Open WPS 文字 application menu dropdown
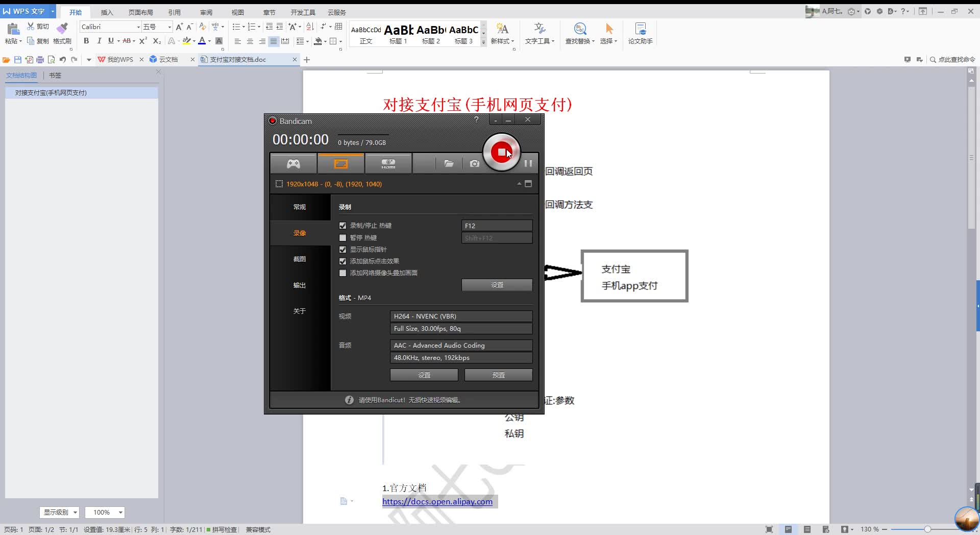Viewport: 980px width, 535px height. click(53, 11)
